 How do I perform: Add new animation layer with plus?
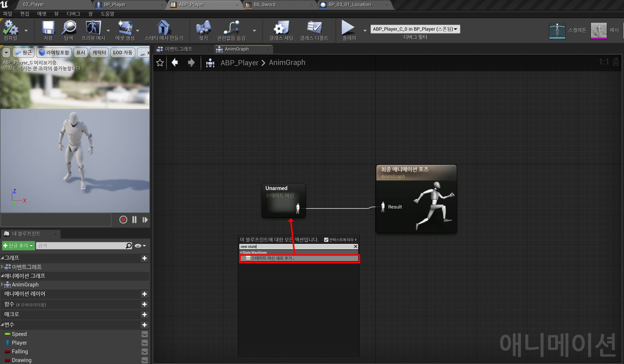coord(144,294)
